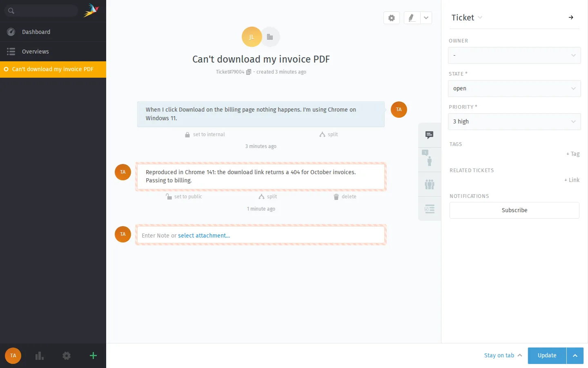588x368 pixels.
Task: Expand the Update button macro arrow
Action: click(575, 356)
